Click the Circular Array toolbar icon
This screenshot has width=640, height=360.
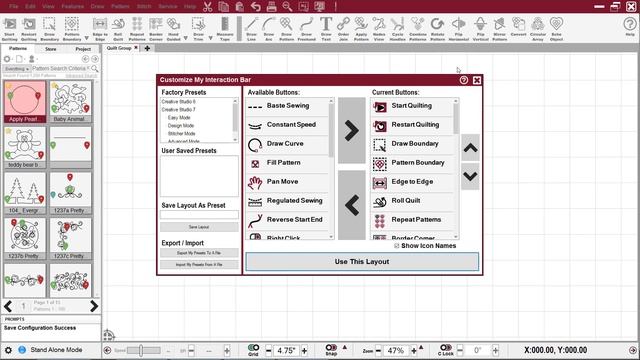[538, 29]
